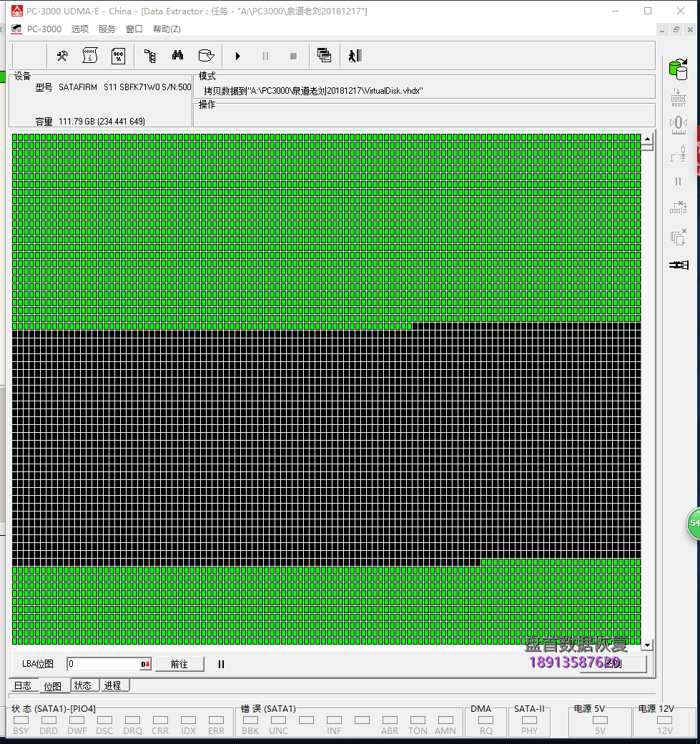This screenshot has height=744, width=700.
Task: Click the RESET counter icon
Action: tap(679, 98)
